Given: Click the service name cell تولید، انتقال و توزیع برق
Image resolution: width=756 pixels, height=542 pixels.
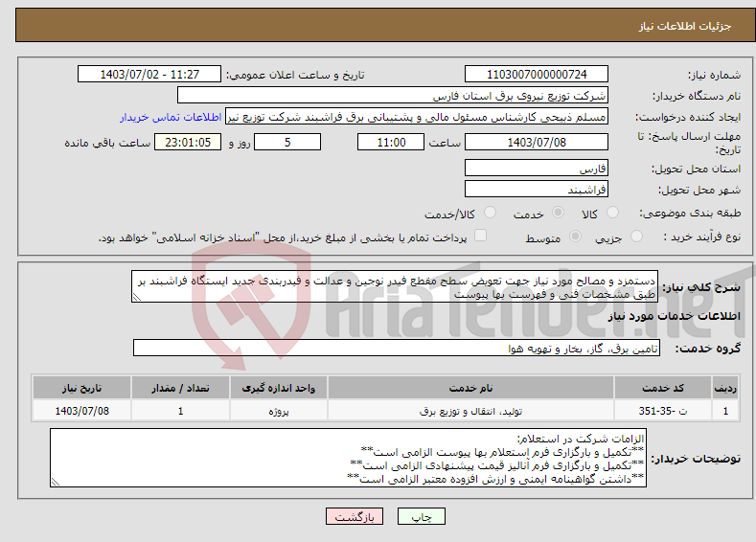Looking at the screenshot, I should coord(470,411).
